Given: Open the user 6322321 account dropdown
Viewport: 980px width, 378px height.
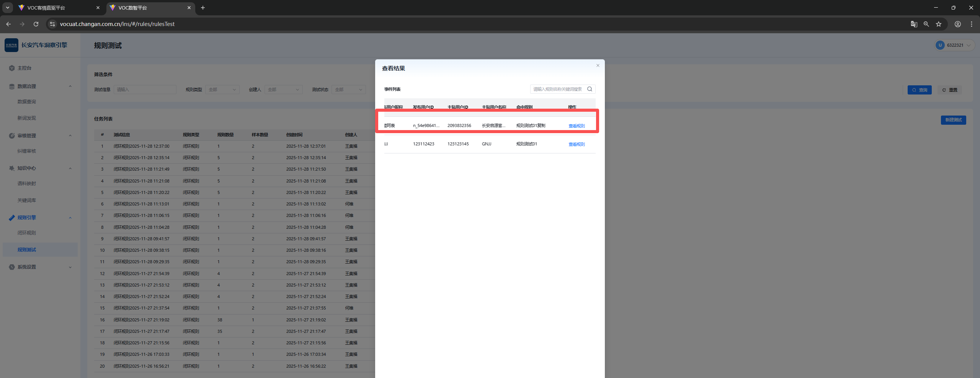Looking at the screenshot, I should point(954,45).
